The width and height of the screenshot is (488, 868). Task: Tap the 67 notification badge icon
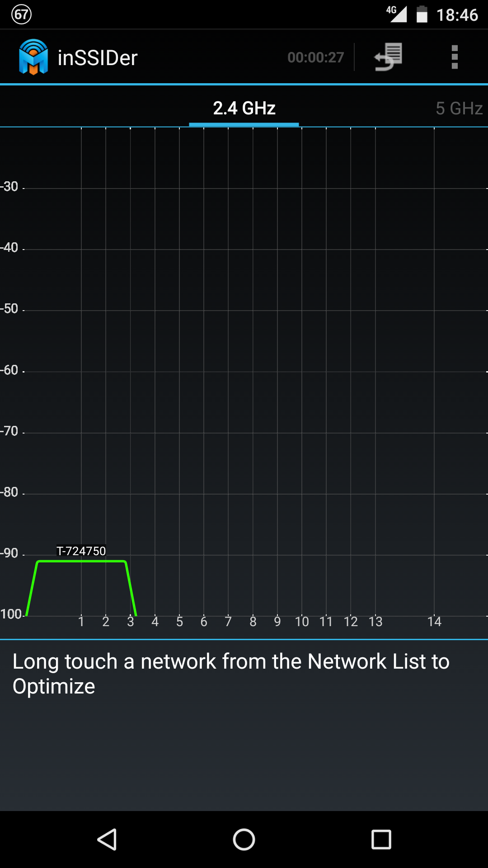(x=21, y=14)
